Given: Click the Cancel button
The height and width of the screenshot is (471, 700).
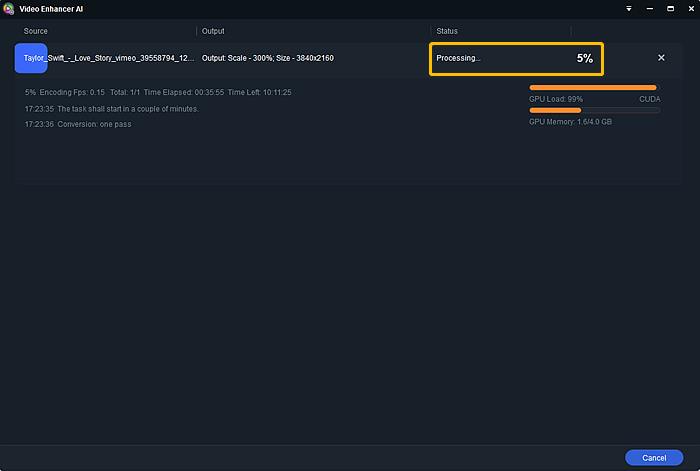Looking at the screenshot, I should coord(654,458).
